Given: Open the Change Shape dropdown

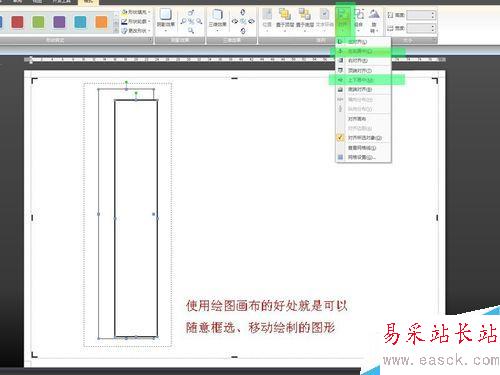Looking at the screenshot, I should click(x=136, y=31).
